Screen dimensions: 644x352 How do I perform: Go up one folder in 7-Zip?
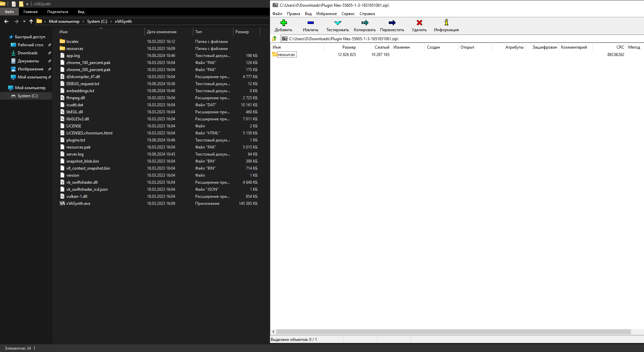click(274, 39)
